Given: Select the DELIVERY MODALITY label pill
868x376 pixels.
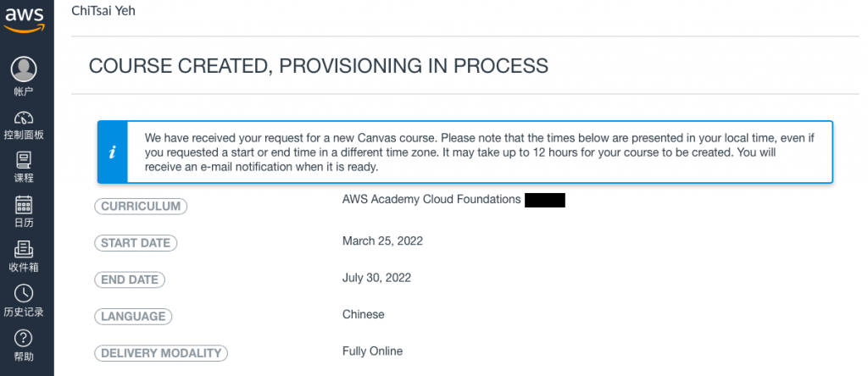Looking at the screenshot, I should [x=160, y=353].
